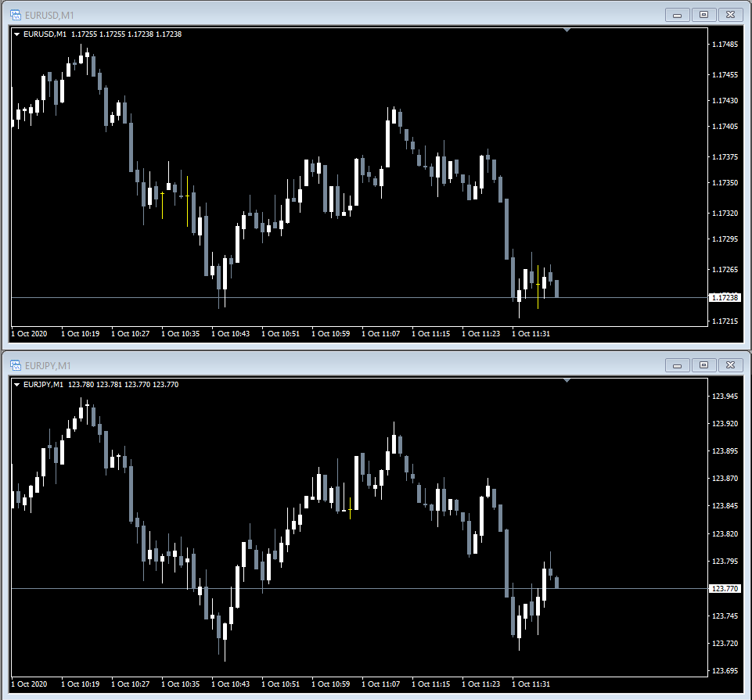Close the EURUSD,M1 chart window
The image size is (752, 700).
tap(730, 15)
